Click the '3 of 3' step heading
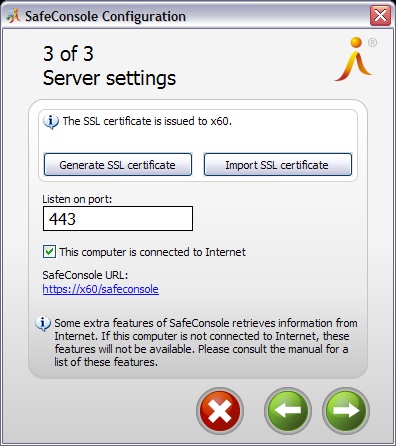396x446 pixels. click(68, 54)
